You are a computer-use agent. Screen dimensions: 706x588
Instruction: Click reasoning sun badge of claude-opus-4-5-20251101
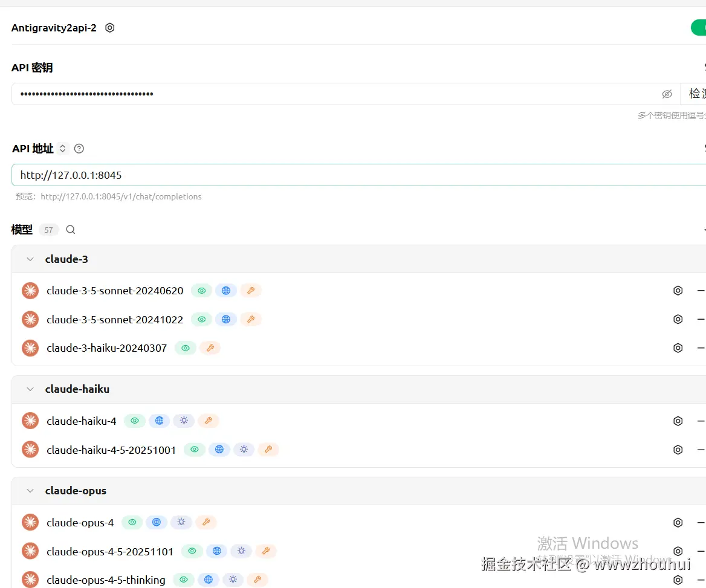pyautogui.click(x=241, y=551)
